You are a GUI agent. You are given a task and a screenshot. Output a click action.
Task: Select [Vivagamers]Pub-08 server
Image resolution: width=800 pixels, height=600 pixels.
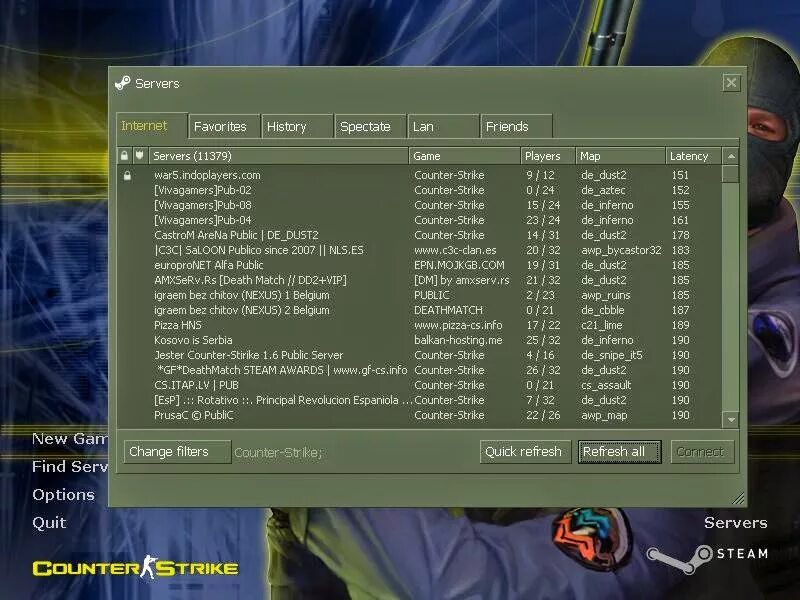pyautogui.click(x=419, y=205)
